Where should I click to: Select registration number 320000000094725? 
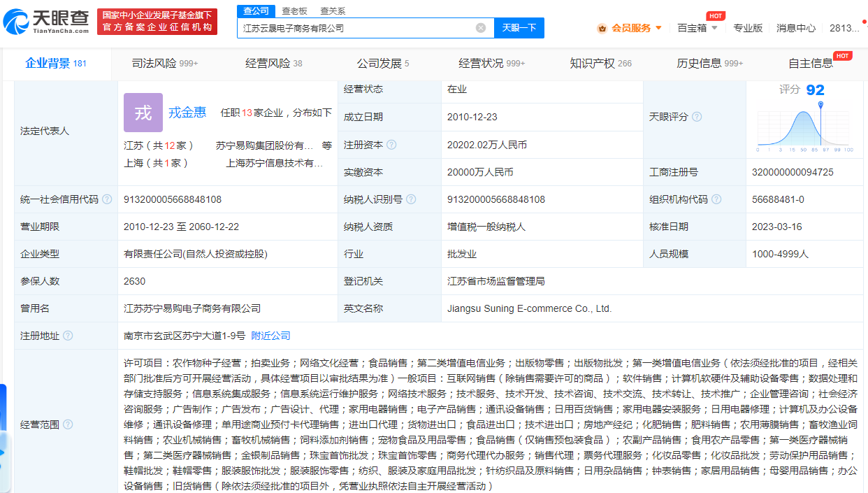(793, 172)
